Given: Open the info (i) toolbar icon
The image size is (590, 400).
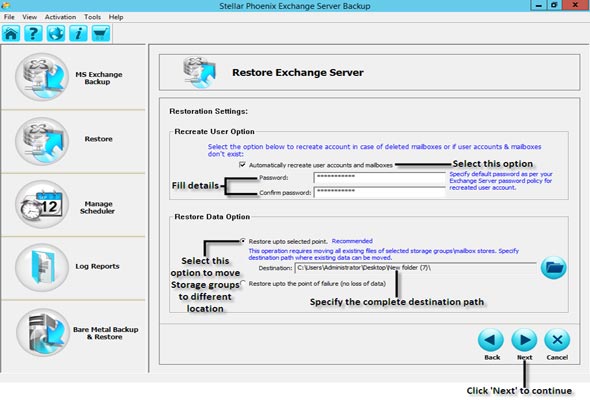Looking at the screenshot, I should click(78, 33).
